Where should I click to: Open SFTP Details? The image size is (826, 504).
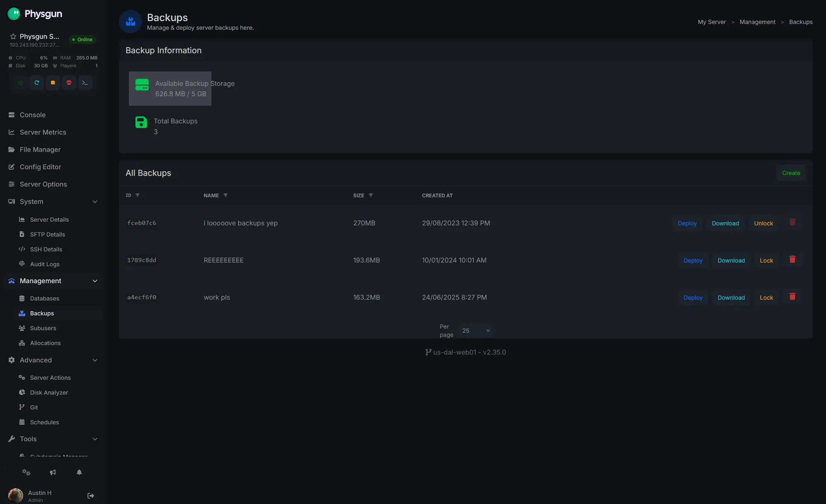[58, 234]
